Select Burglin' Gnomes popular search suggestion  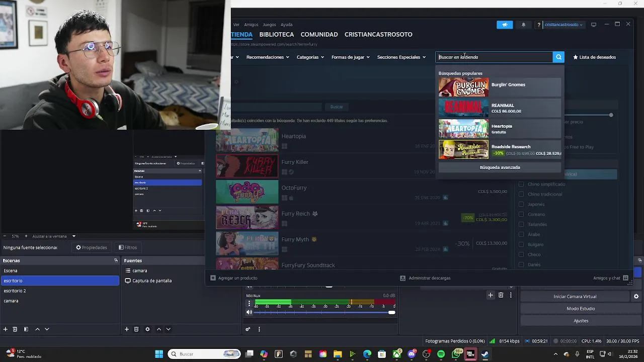tap(500, 87)
